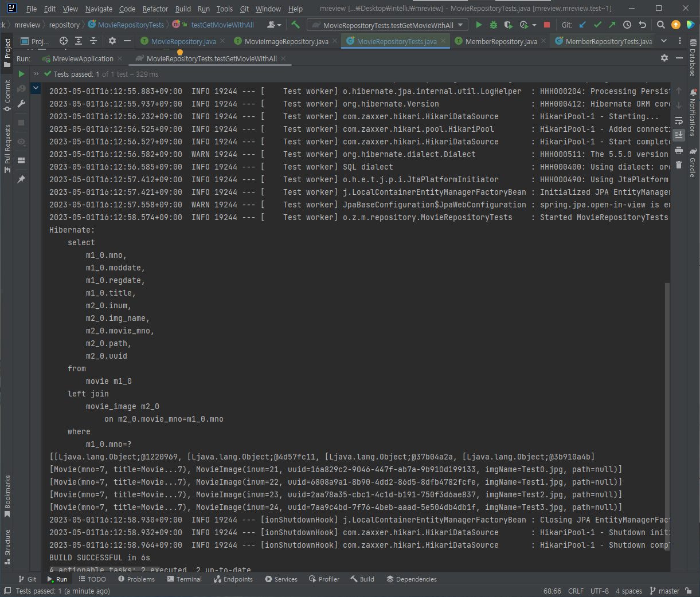Viewport: 700px width, 597px height.
Task: Toggle the Database tool window
Action: [693, 57]
